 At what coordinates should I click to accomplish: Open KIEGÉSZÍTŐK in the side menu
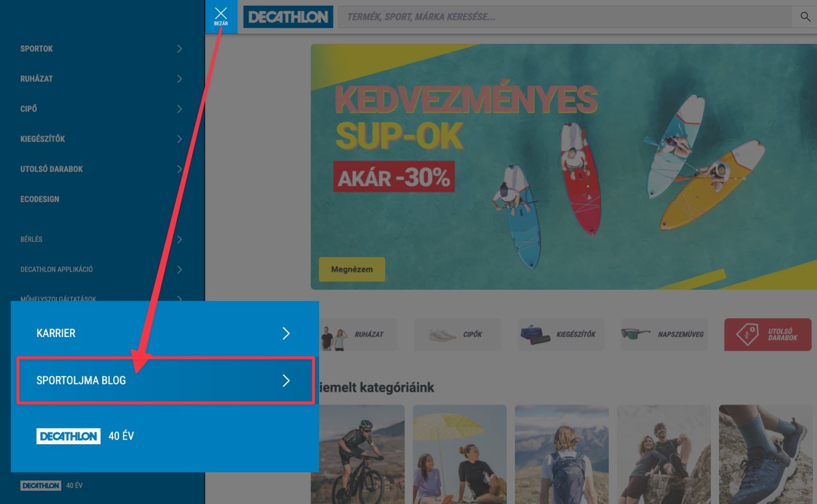click(43, 139)
